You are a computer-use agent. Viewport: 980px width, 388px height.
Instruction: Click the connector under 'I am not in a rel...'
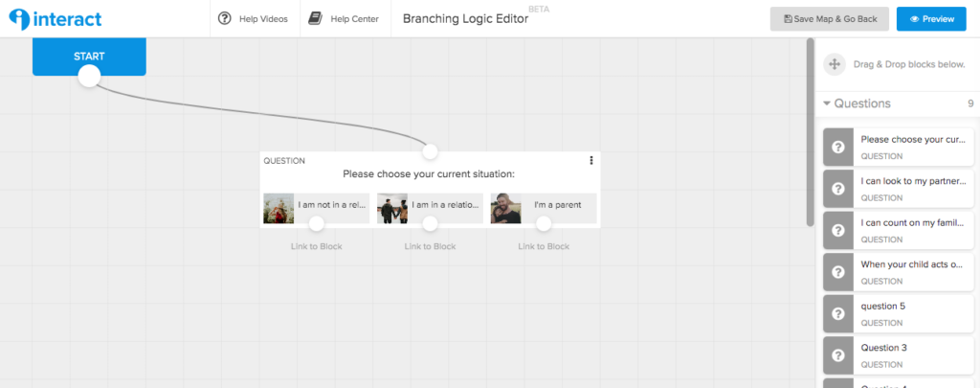click(x=316, y=223)
